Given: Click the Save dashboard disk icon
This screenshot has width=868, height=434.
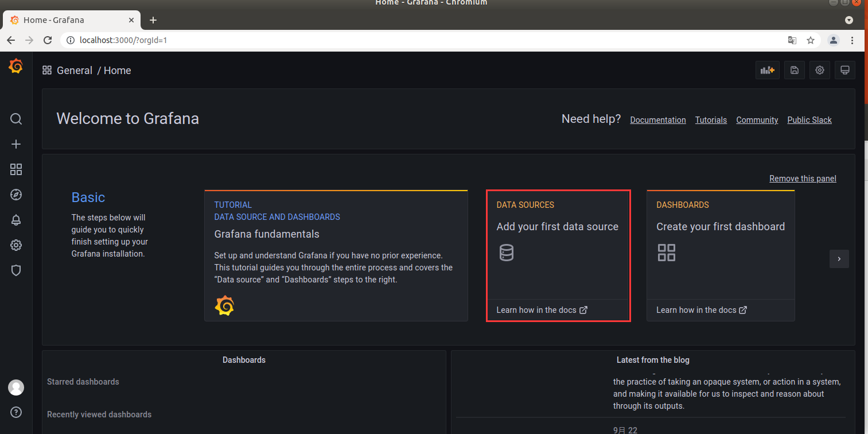Looking at the screenshot, I should click(795, 70).
